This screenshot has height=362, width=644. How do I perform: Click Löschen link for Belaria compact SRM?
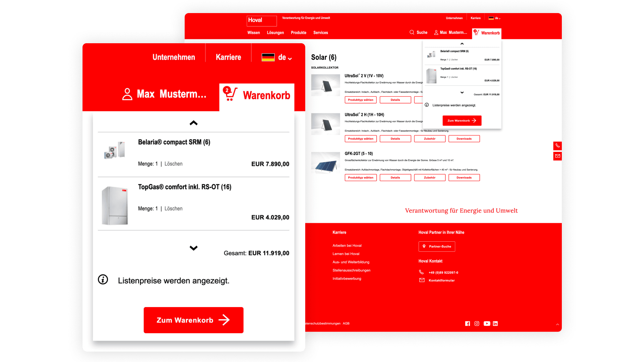[174, 164]
